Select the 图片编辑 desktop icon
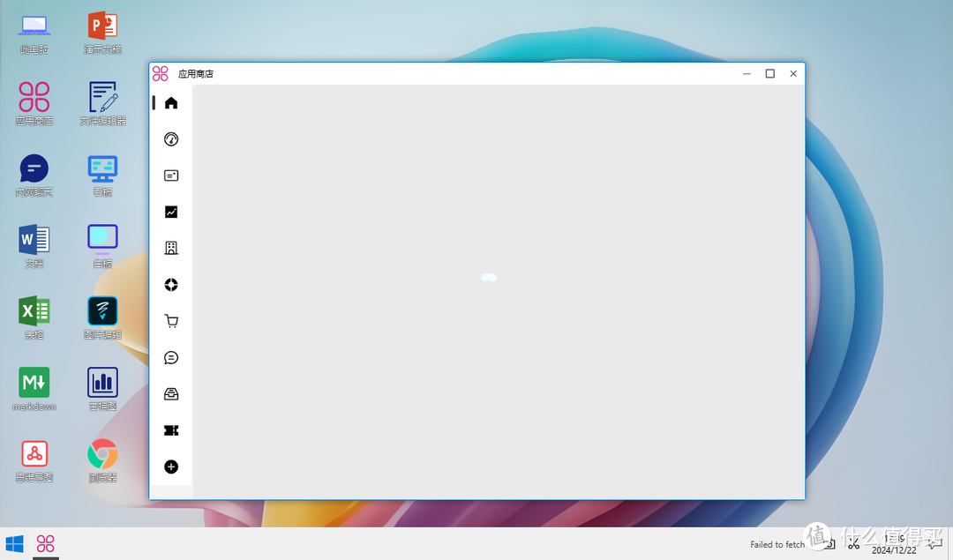 102,318
